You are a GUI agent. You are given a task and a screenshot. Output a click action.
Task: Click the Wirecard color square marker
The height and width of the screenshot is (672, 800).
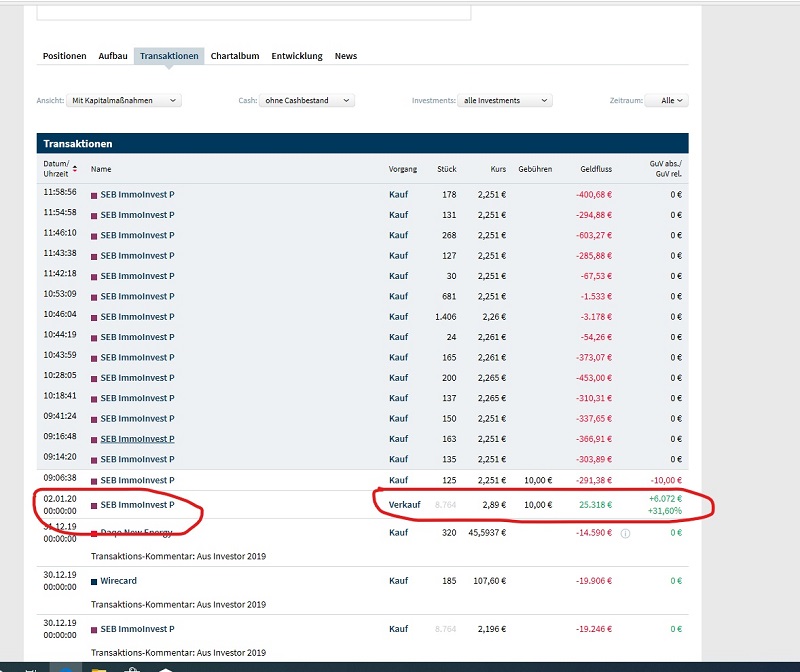click(94, 581)
